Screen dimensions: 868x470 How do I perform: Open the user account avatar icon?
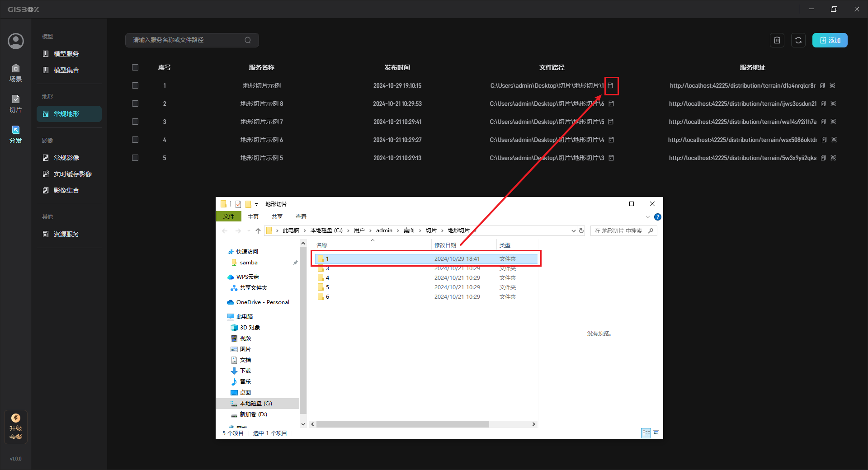16,41
